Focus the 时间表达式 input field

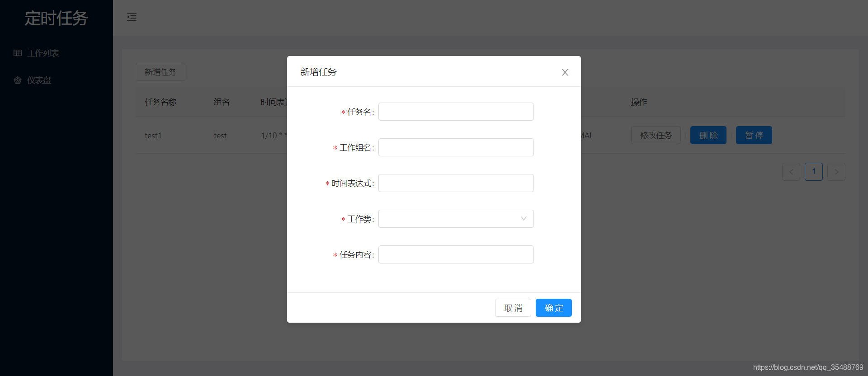pyautogui.click(x=456, y=183)
